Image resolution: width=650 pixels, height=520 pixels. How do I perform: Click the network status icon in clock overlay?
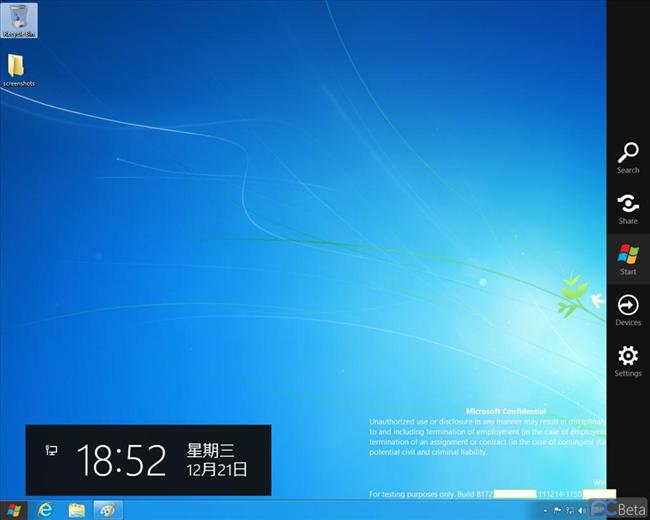pos(51,450)
